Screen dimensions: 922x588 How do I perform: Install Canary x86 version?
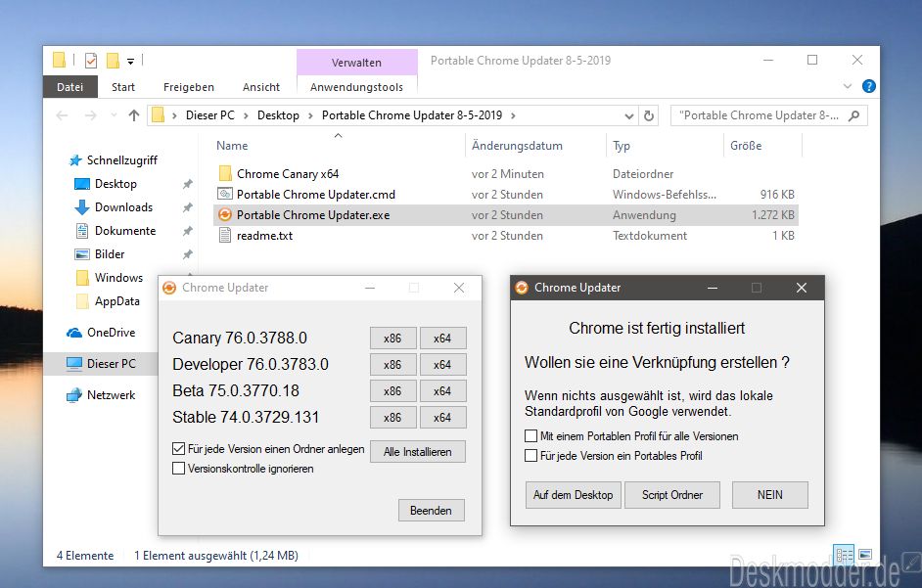click(392, 339)
